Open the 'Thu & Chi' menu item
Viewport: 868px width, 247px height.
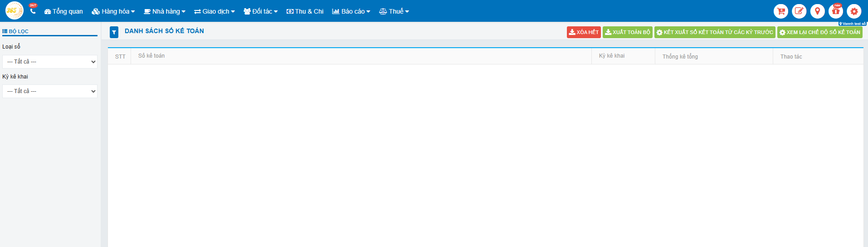pos(305,11)
